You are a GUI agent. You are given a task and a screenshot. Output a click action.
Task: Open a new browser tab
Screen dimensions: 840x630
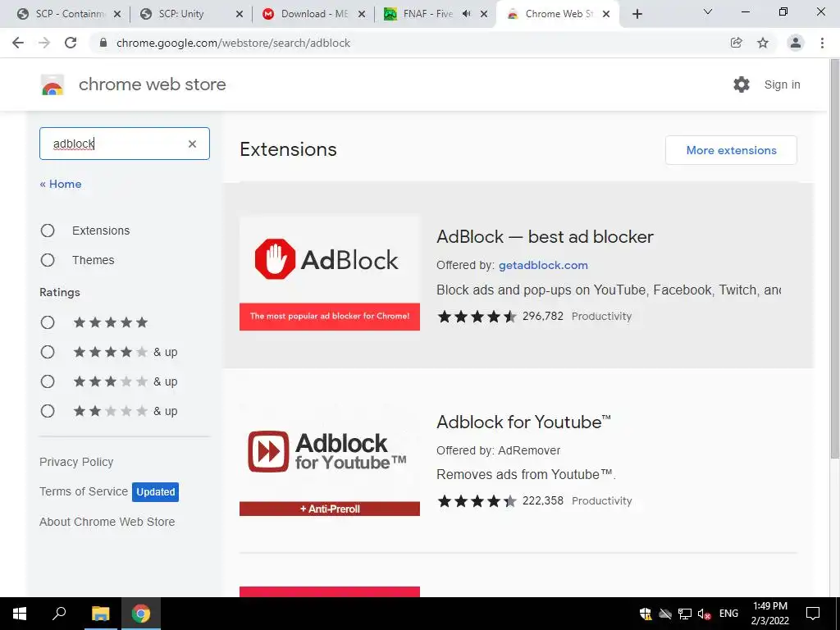point(637,14)
